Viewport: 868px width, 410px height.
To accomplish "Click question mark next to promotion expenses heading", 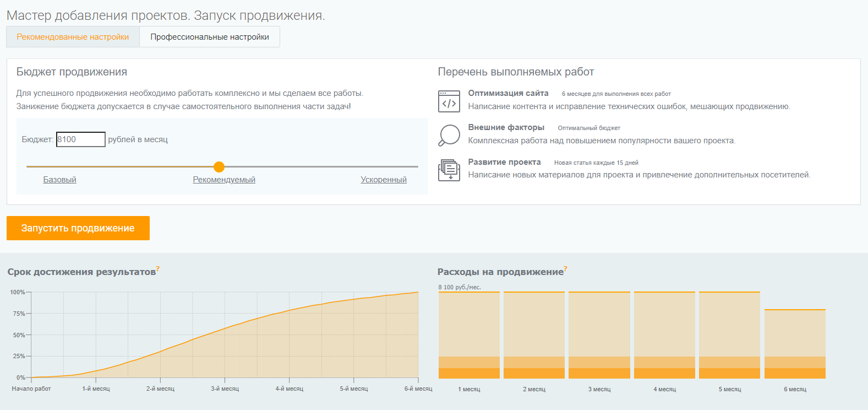I will [565, 268].
